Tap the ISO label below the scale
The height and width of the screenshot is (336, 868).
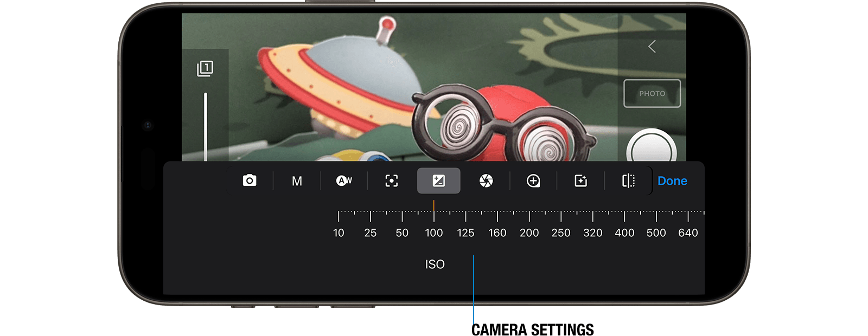[435, 264]
